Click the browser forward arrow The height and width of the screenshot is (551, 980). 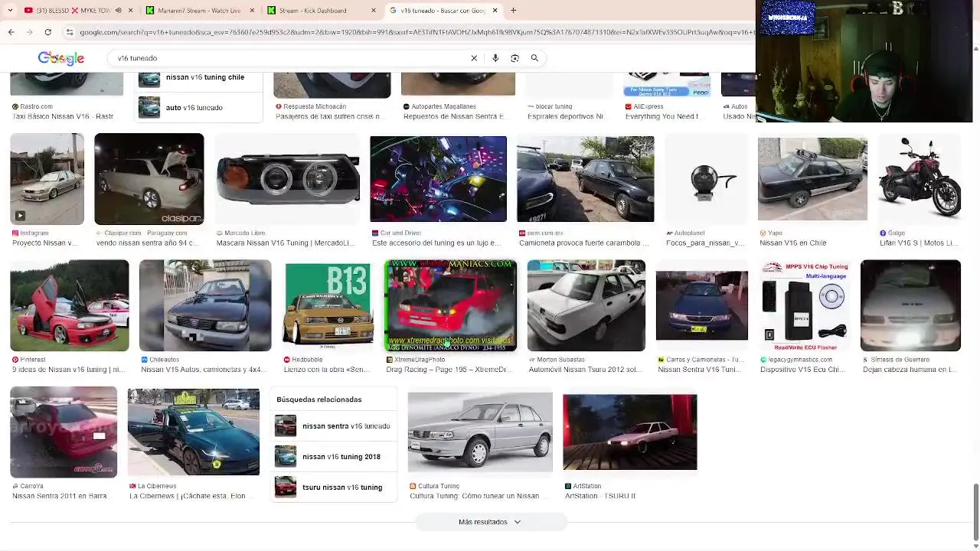[x=29, y=32]
